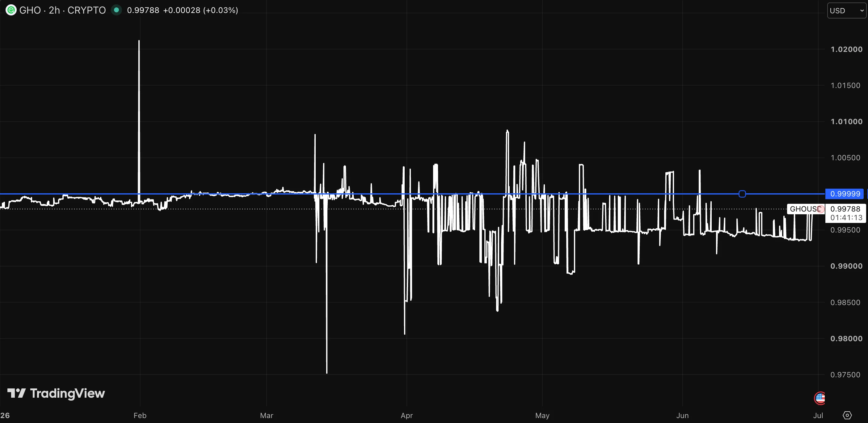Click the GHO coin logo icon
This screenshot has height=423, width=868.
(11, 10)
